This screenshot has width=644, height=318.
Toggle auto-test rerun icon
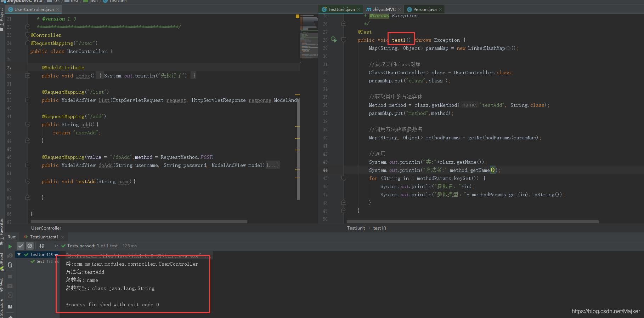coord(10,265)
